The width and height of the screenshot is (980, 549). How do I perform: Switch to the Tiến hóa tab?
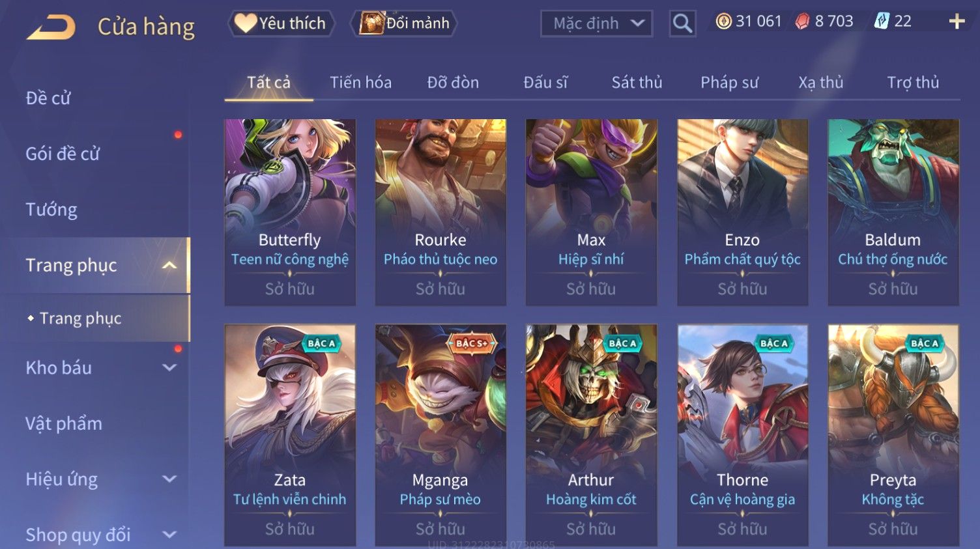point(360,83)
